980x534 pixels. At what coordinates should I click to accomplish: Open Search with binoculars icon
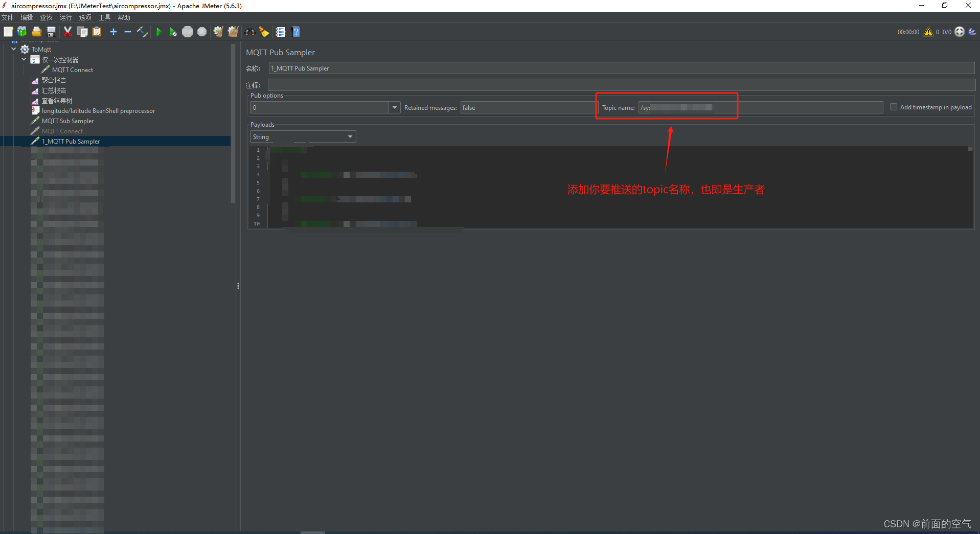[x=249, y=32]
